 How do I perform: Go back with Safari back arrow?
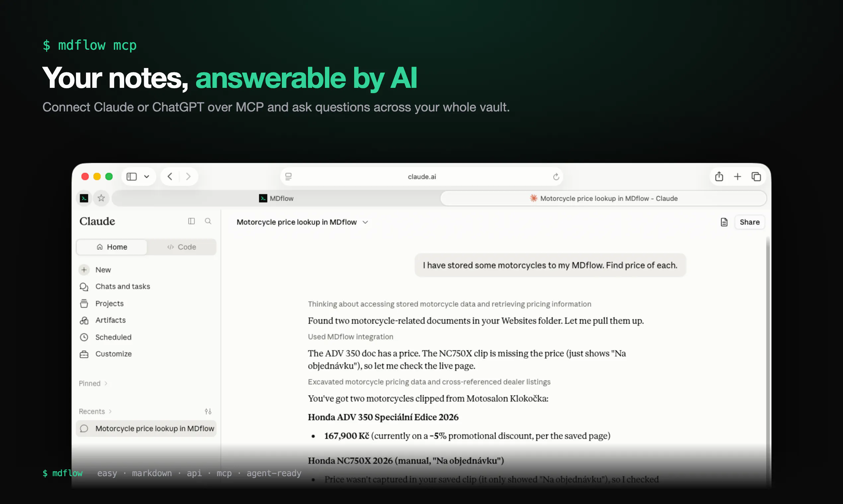coord(170,177)
